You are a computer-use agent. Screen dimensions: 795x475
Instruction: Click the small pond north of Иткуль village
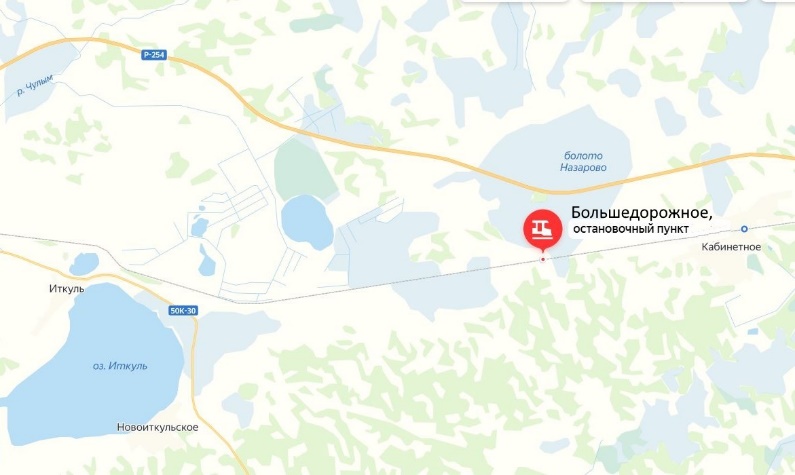point(84,264)
